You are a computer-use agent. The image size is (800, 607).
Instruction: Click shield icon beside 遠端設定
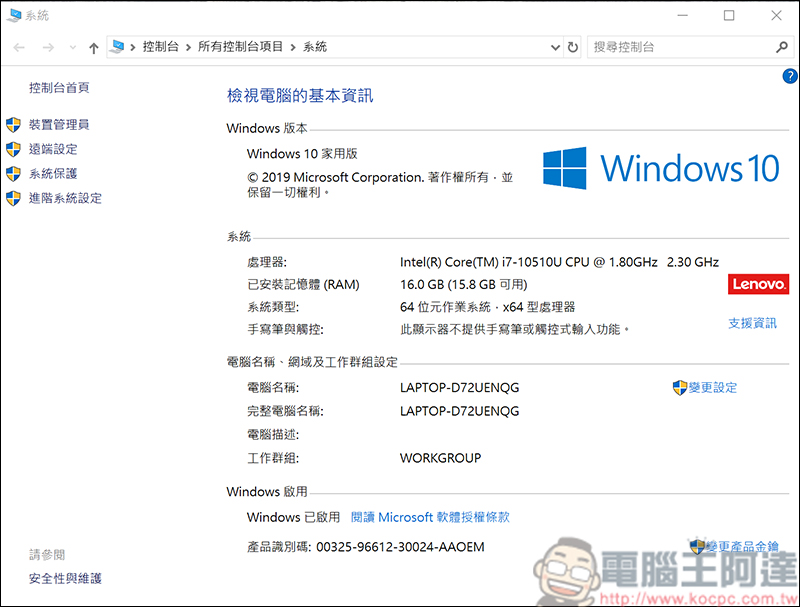coord(13,149)
